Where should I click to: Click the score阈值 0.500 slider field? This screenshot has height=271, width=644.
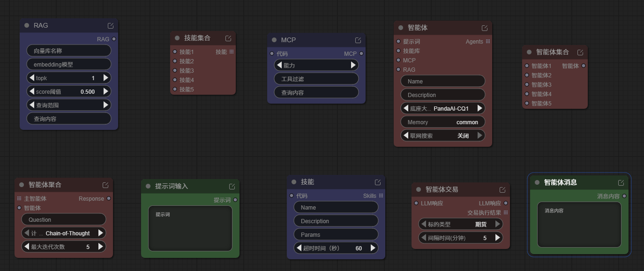pyautogui.click(x=69, y=91)
